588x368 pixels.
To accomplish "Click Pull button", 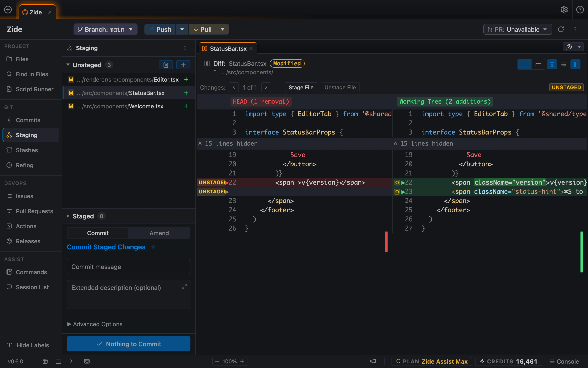I will point(203,29).
